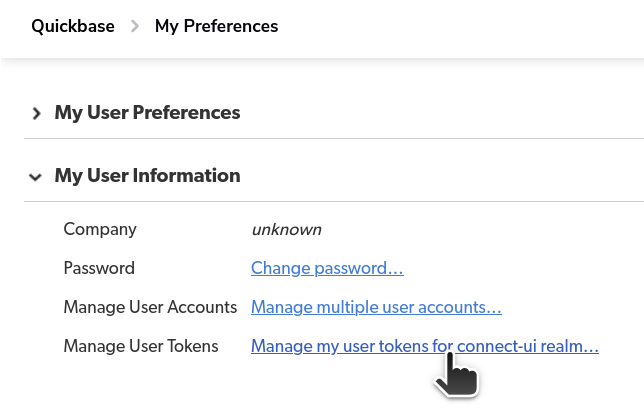This screenshot has width=644, height=414.
Task: Open the Change password link
Action: pos(327,268)
